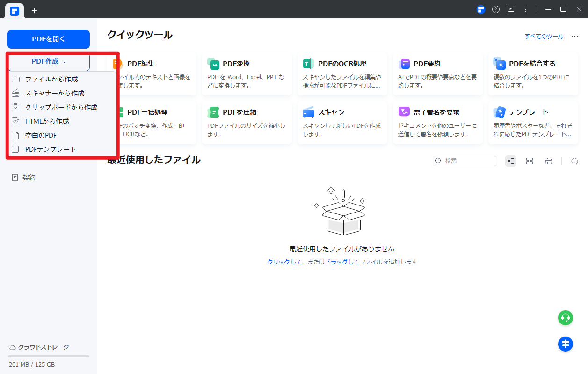Open the title bar kebab menu
The image size is (588, 374).
click(x=526, y=9)
